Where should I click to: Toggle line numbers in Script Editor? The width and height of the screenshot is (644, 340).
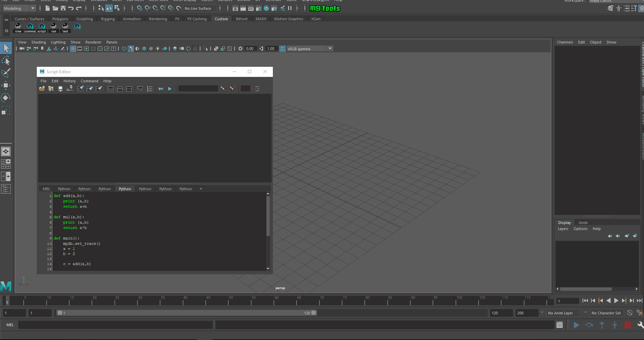[150, 89]
